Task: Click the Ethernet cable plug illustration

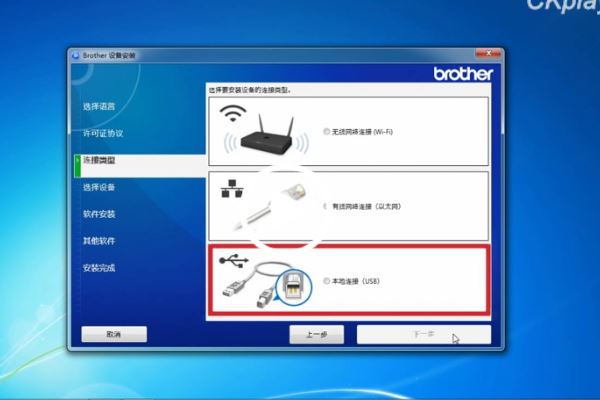Action: pos(270,207)
